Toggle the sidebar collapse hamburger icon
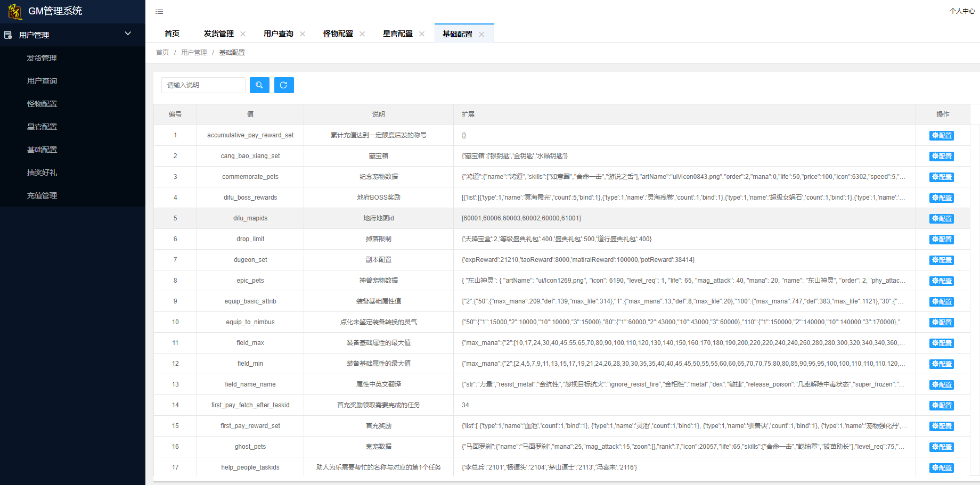This screenshot has height=485, width=980. [159, 12]
